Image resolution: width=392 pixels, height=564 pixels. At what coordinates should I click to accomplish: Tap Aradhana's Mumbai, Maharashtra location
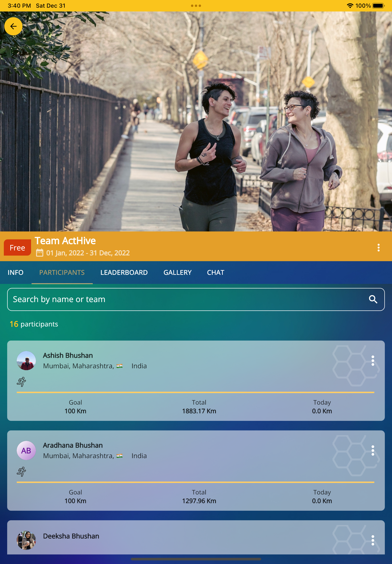click(x=79, y=456)
